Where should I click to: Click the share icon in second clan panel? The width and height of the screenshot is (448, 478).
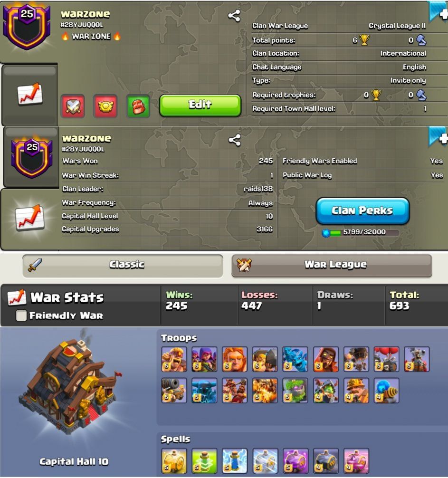tap(235, 140)
